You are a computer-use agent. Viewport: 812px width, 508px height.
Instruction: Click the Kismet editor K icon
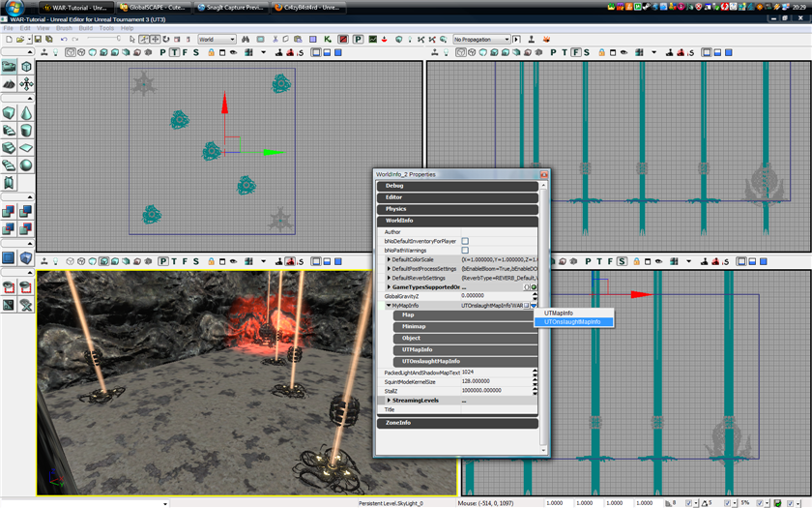[x=328, y=40]
